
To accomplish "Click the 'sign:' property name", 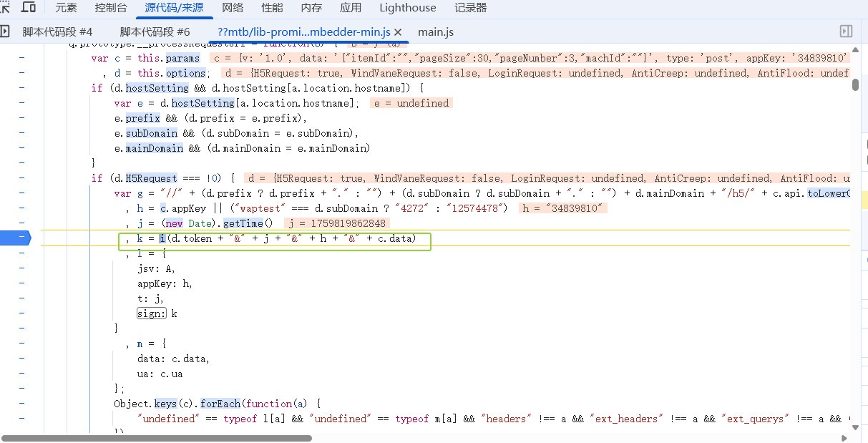I will [152, 313].
